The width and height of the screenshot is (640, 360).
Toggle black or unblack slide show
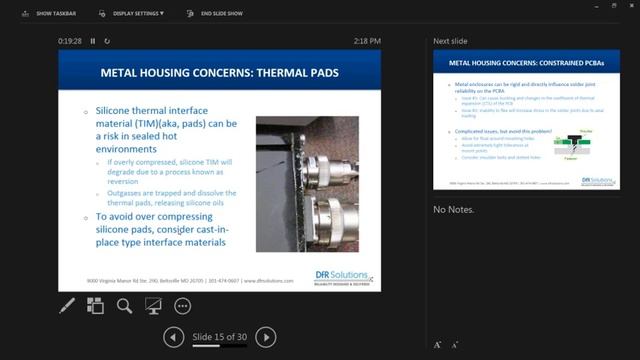click(153, 306)
